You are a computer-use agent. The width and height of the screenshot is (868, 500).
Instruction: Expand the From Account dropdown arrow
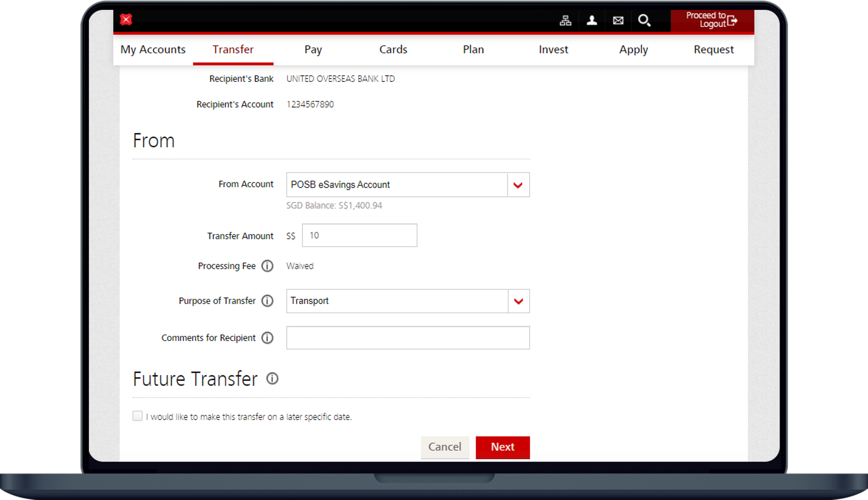(518, 185)
